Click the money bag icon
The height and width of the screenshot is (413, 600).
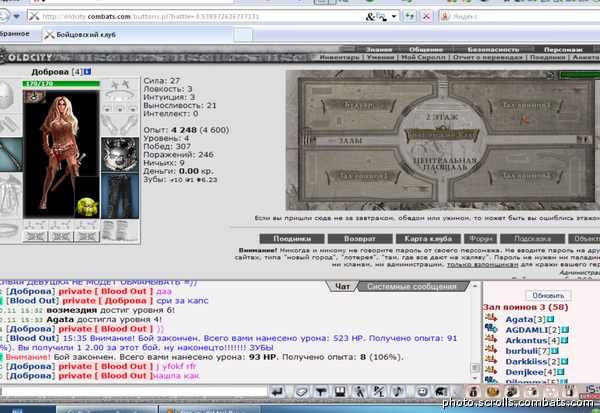coord(473,392)
